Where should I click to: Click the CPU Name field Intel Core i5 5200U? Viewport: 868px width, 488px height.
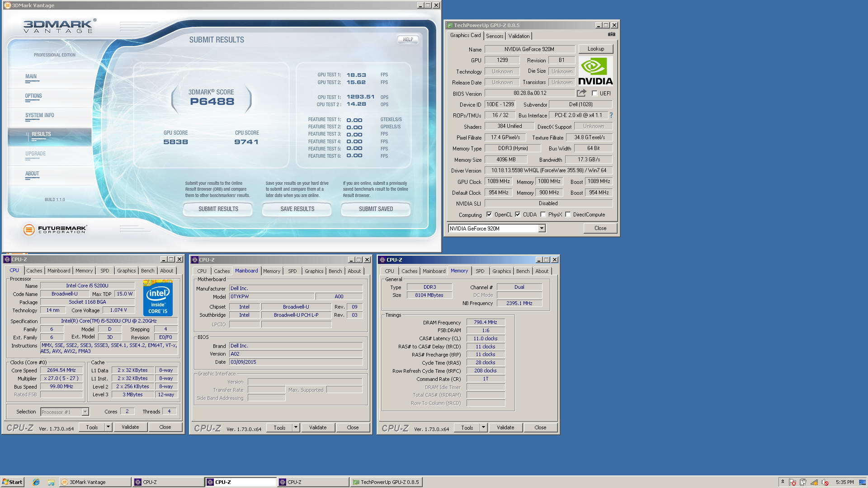pyautogui.click(x=87, y=286)
